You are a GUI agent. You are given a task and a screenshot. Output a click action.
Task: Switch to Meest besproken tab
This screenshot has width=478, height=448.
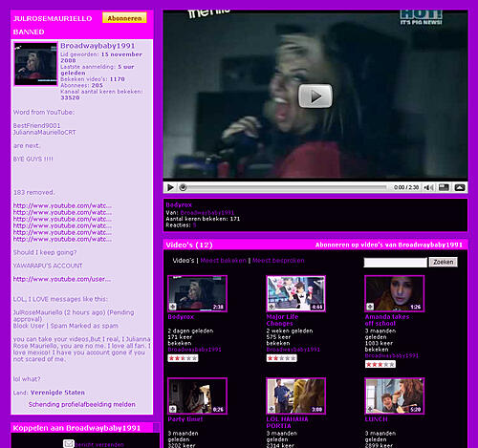278,261
